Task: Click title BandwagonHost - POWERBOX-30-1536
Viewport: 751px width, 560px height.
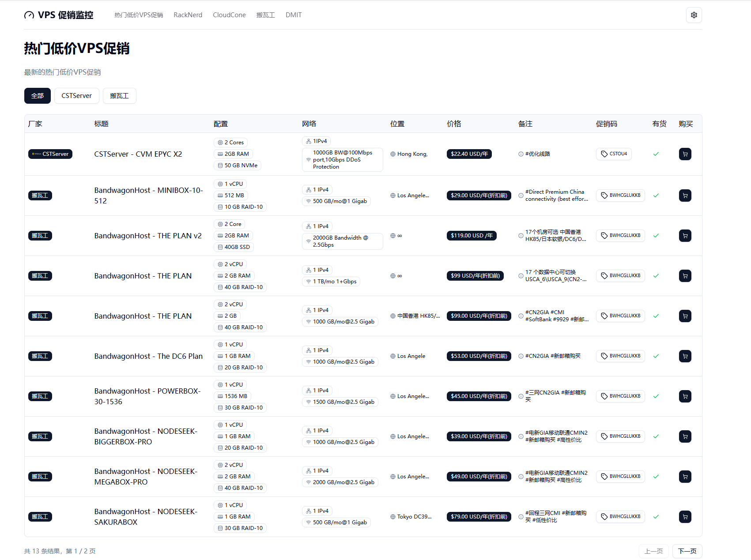Action: pyautogui.click(x=147, y=396)
